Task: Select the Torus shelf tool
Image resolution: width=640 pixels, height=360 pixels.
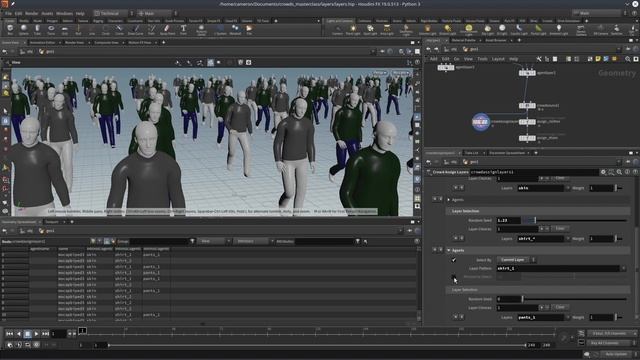Action: (51, 29)
